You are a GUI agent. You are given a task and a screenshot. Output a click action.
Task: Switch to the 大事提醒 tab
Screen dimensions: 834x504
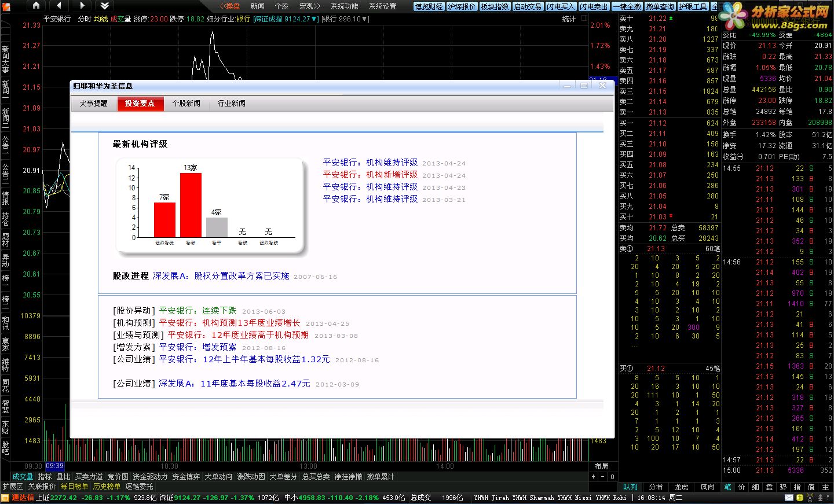(94, 103)
